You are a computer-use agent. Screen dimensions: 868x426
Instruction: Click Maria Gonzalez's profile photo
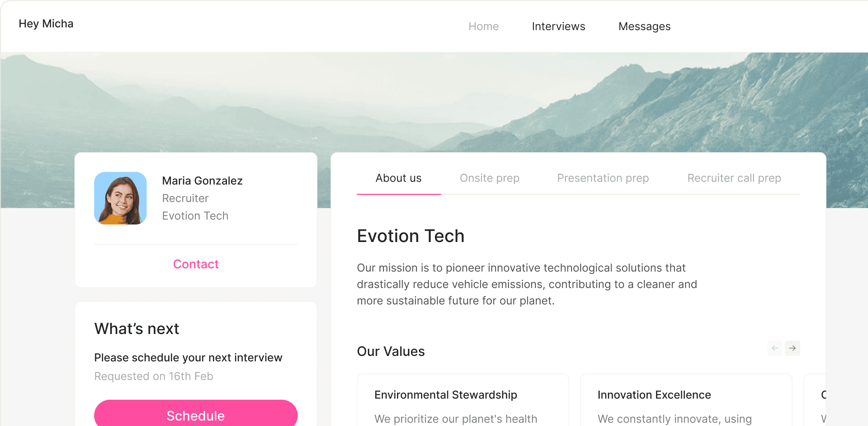click(x=120, y=198)
